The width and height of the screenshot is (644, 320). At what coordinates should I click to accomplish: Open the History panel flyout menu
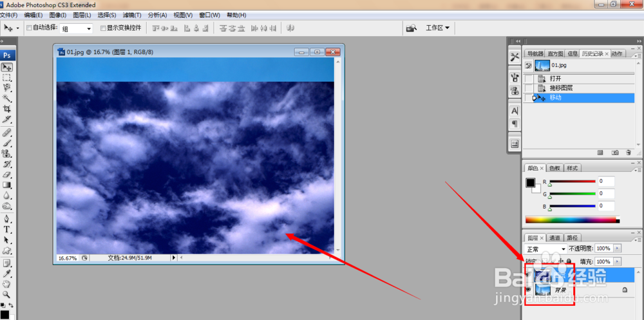click(638, 55)
